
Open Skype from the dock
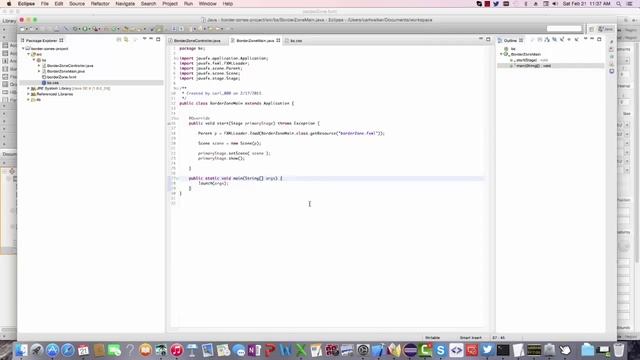point(440,350)
